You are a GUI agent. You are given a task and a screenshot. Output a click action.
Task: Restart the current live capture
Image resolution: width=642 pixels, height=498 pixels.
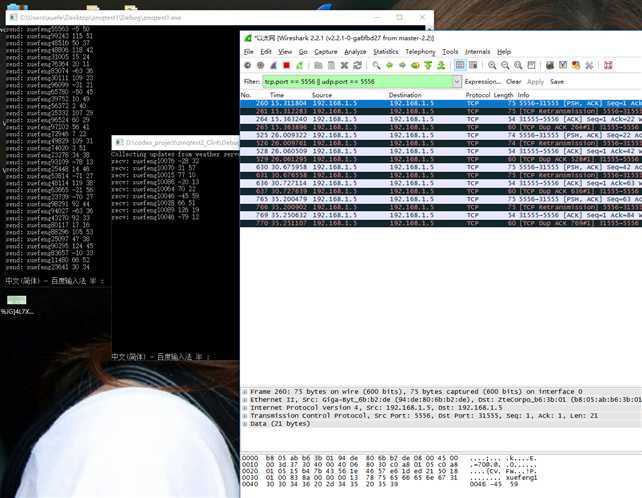[x=300, y=65]
